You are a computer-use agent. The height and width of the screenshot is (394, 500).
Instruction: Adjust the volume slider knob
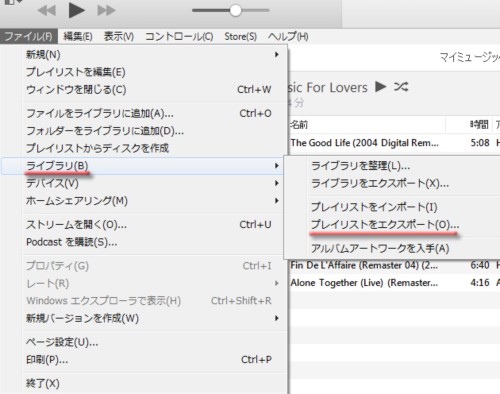(x=235, y=10)
